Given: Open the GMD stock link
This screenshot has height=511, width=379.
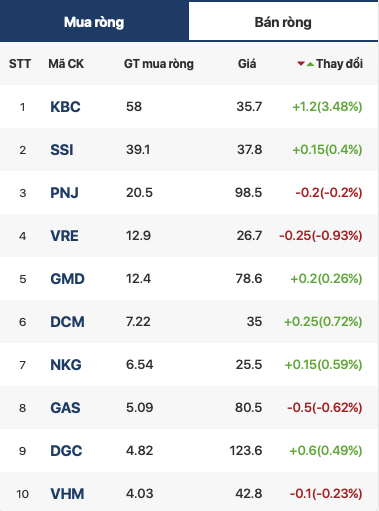Looking at the screenshot, I should coord(67,279).
